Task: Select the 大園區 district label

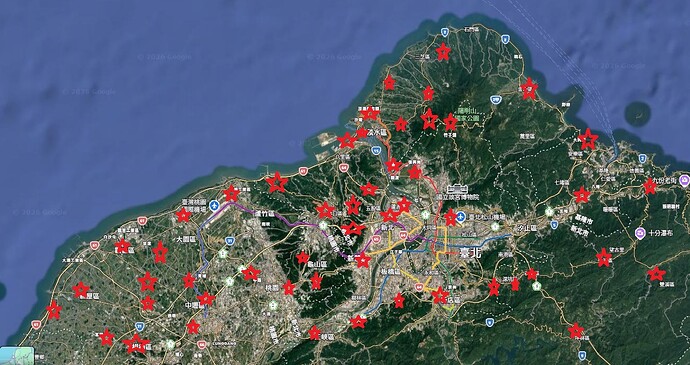Action: 185,240
